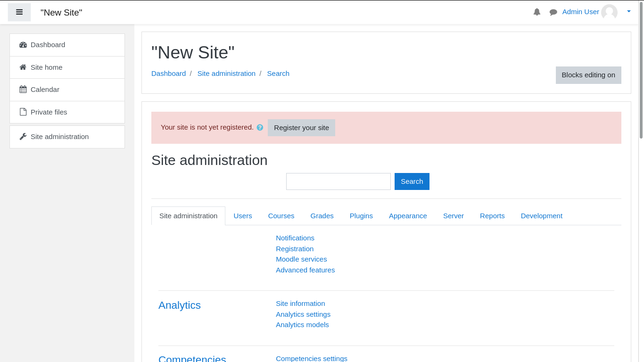This screenshot has height=362, width=644.
Task: Click Dashboard in the breadcrumb
Action: 168,74
